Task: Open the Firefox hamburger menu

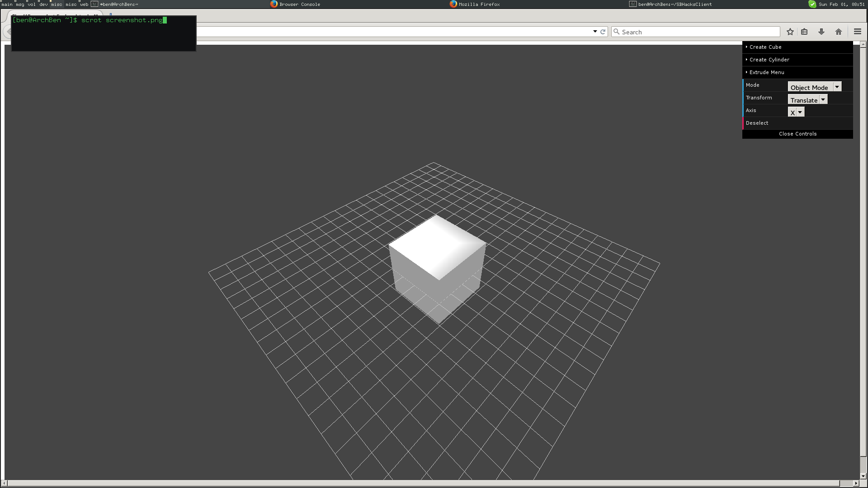Action: coord(857,32)
